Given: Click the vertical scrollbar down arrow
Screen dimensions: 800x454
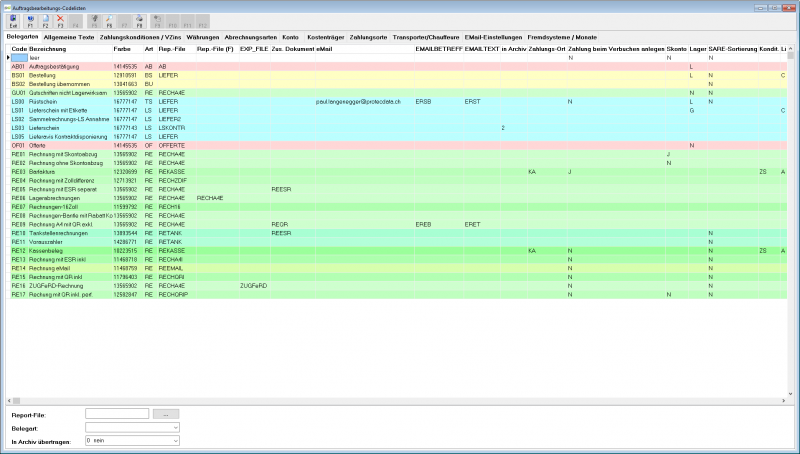Looking at the screenshot, I should (x=791, y=394).
